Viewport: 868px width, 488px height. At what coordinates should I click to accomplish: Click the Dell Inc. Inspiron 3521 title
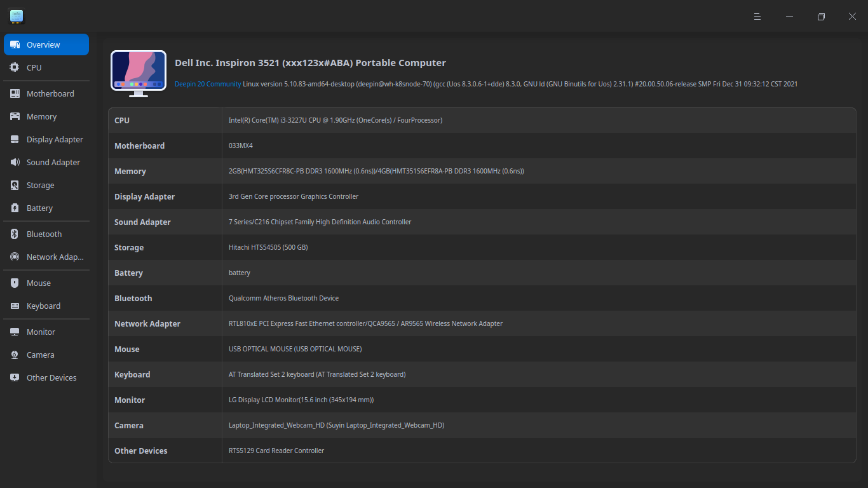click(310, 63)
